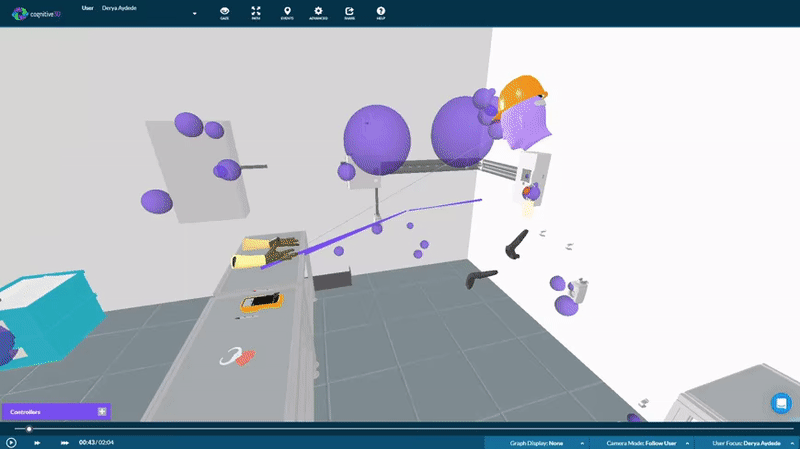Click the fast forward button

(x=38, y=442)
